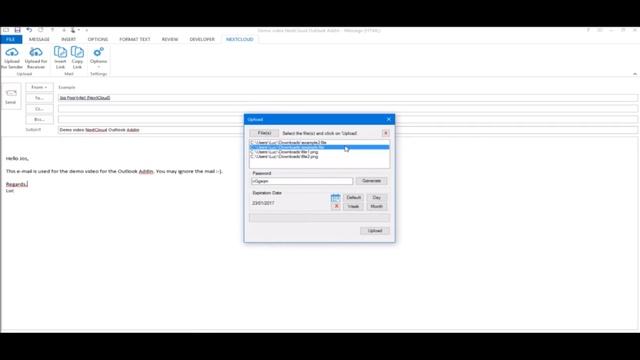
Task: Collapse the ribbon with the arrow
Action: (x=635, y=74)
